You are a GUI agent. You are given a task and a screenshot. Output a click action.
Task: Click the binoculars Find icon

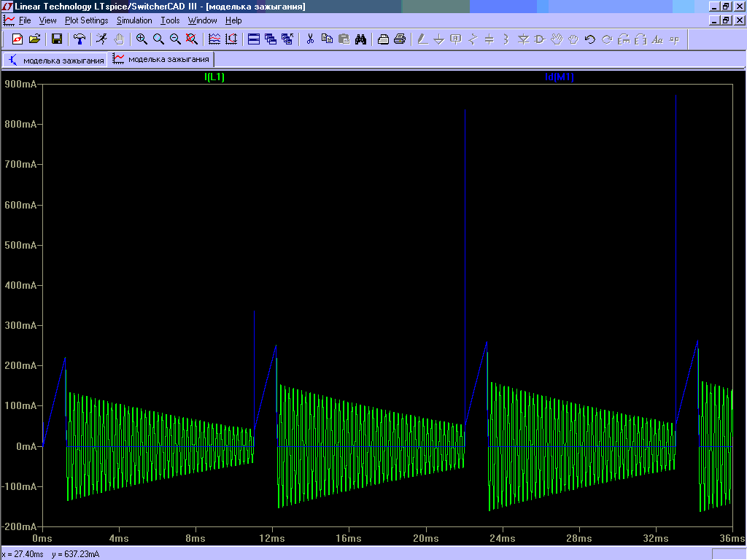click(x=360, y=39)
